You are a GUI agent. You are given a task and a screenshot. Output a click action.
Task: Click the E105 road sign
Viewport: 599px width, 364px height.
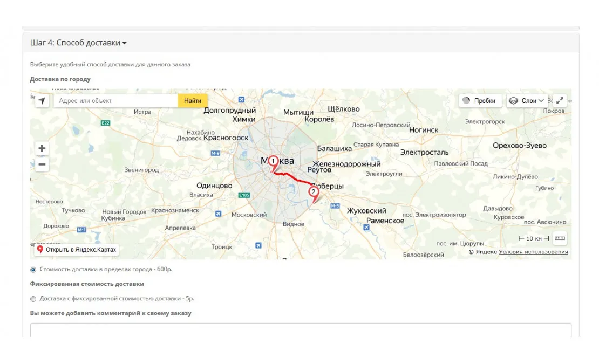point(244,195)
